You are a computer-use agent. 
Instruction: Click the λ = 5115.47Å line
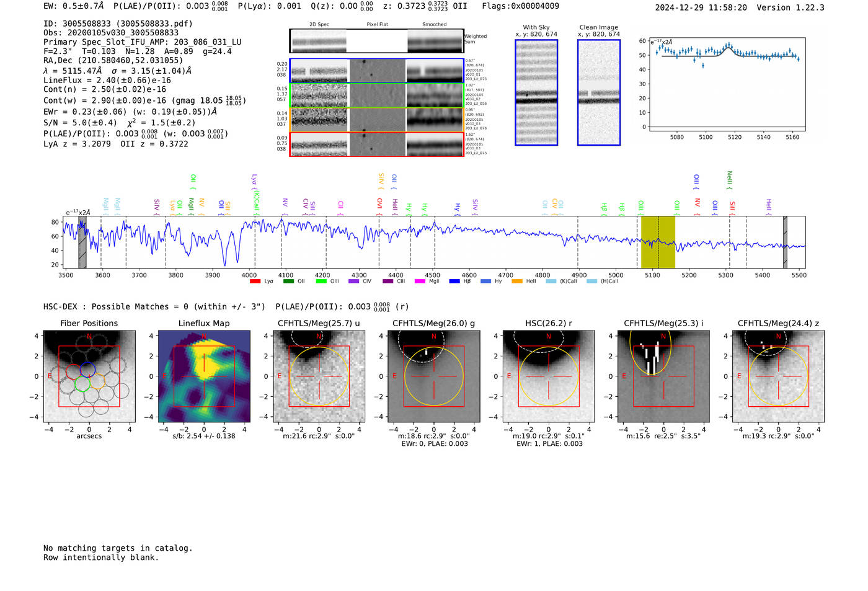pos(118,71)
